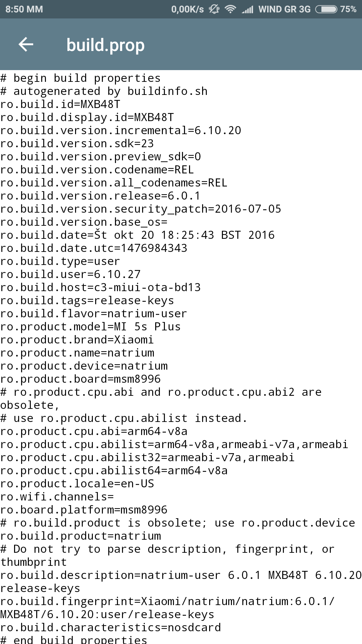Screen dimensions: 362x644
Task: Click the ro.product.locale=en-US line
Action: pos(77,484)
